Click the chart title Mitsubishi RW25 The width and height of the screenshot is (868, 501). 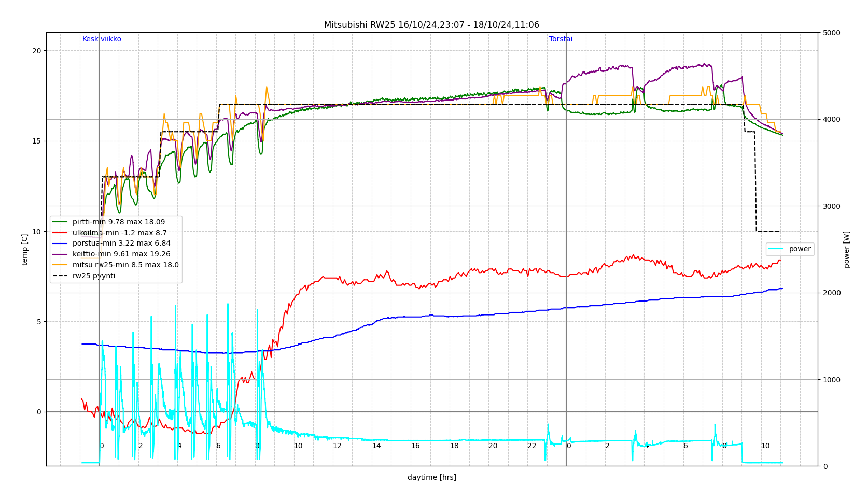tap(431, 25)
